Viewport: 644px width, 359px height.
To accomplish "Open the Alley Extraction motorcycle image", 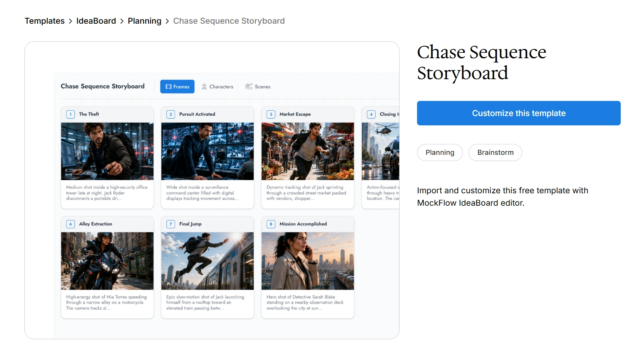I will [107, 261].
